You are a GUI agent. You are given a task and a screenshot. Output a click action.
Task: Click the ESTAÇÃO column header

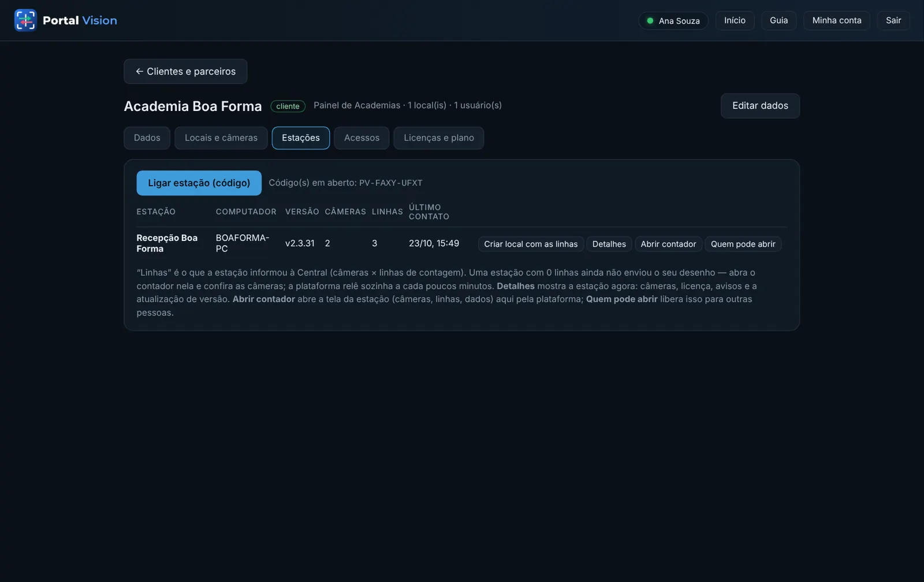pos(156,212)
